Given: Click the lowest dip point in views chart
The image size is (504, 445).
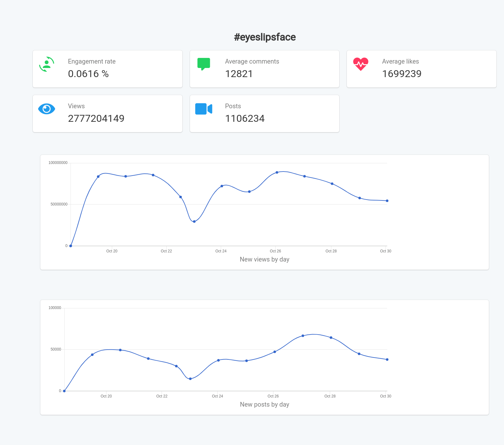Looking at the screenshot, I should (194, 222).
